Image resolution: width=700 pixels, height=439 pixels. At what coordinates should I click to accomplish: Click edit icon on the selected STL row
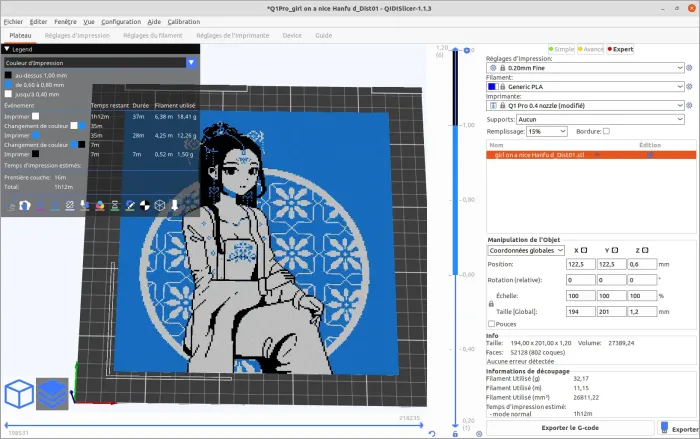point(650,155)
